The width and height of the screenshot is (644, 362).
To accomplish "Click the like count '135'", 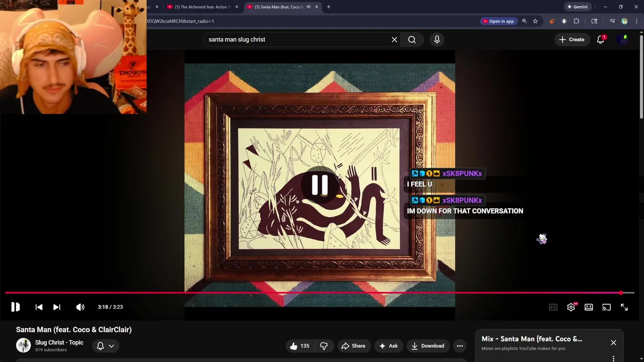I will (305, 346).
